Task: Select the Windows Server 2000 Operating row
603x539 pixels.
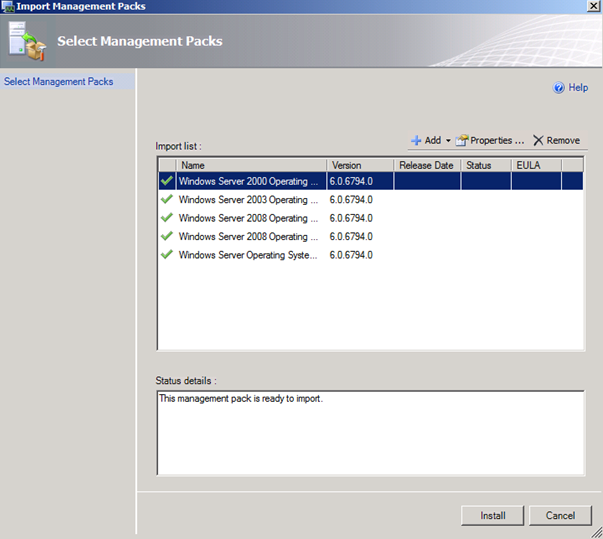Action: tap(371, 181)
